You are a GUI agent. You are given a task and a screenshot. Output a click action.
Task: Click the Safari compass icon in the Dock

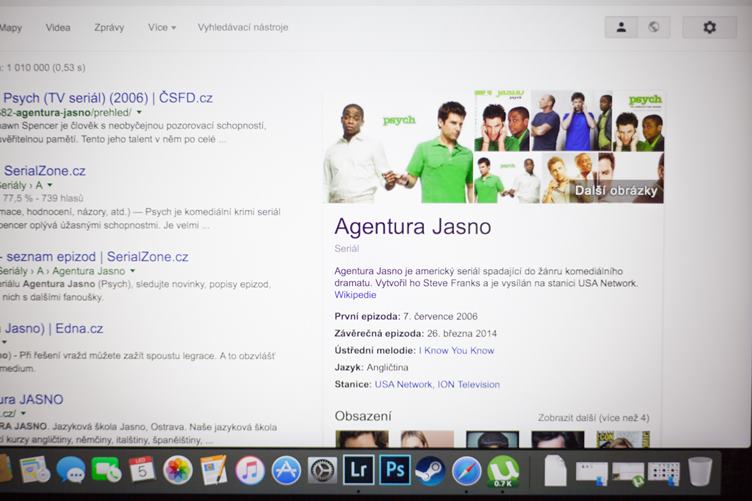[x=466, y=471]
